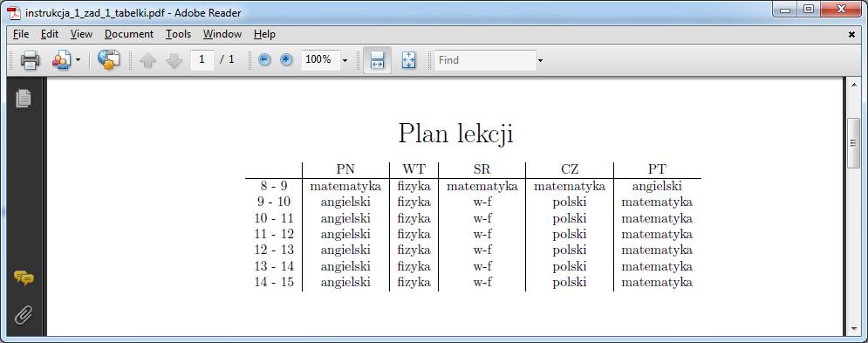Zoom out with the minus button

point(265,60)
